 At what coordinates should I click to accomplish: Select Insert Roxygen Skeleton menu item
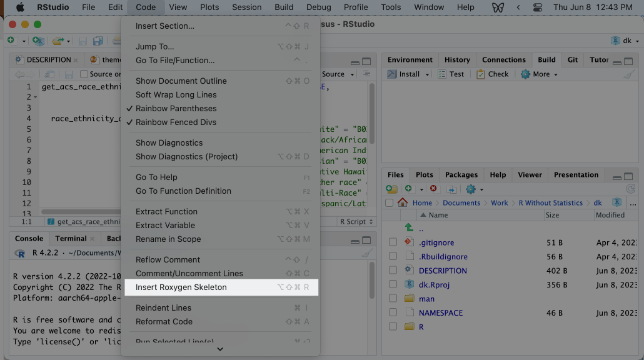[x=221, y=287]
